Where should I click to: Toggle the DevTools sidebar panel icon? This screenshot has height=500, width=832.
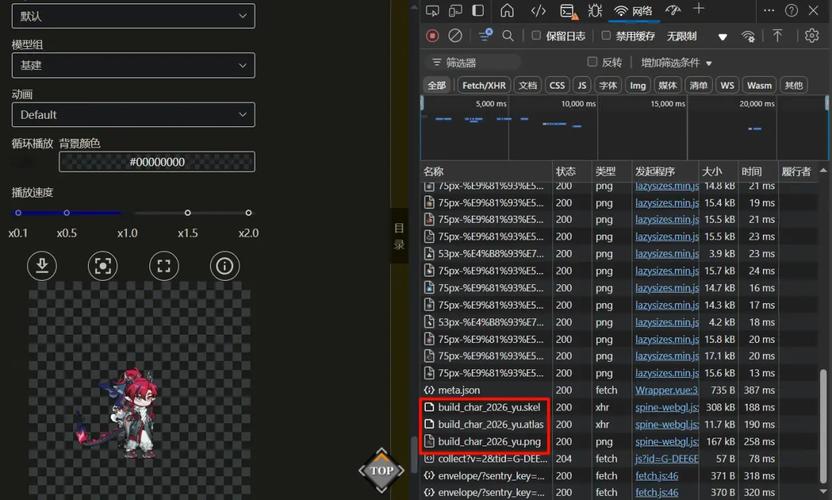pyautogui.click(x=478, y=10)
